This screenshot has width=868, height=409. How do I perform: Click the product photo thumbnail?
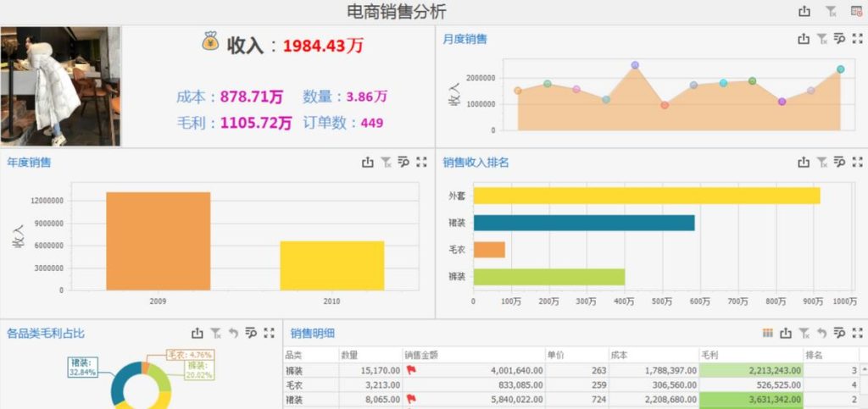[x=60, y=86]
